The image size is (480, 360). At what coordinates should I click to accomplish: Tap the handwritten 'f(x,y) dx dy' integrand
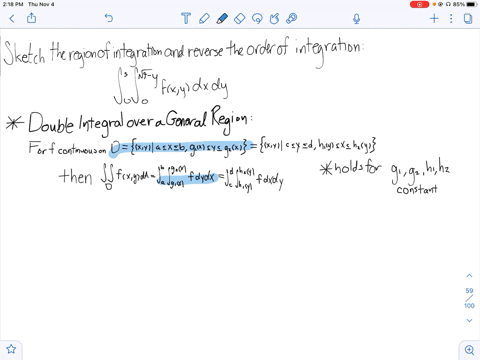click(x=195, y=88)
